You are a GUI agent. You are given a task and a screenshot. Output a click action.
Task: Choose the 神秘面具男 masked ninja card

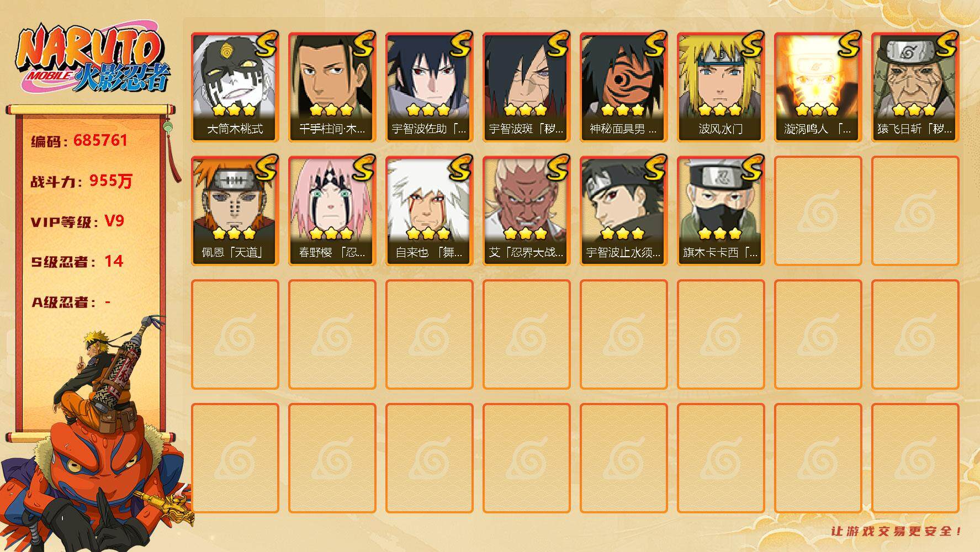tap(624, 87)
